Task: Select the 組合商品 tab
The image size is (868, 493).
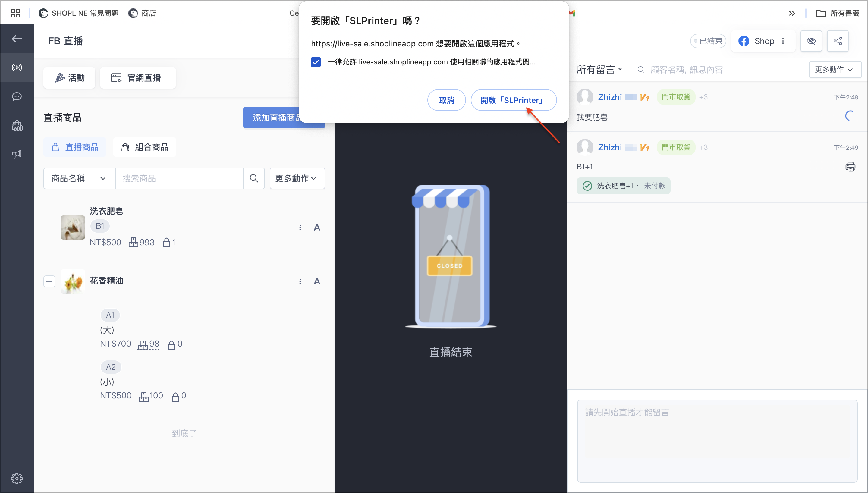Action: point(145,147)
